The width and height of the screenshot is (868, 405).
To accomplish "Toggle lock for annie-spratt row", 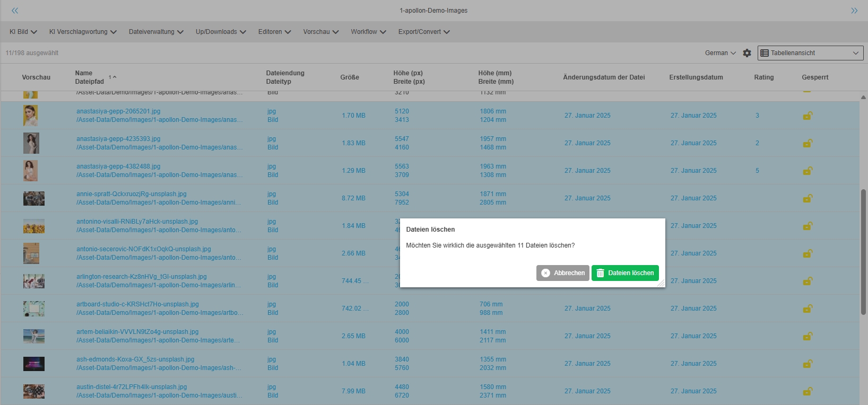I will [x=807, y=198].
